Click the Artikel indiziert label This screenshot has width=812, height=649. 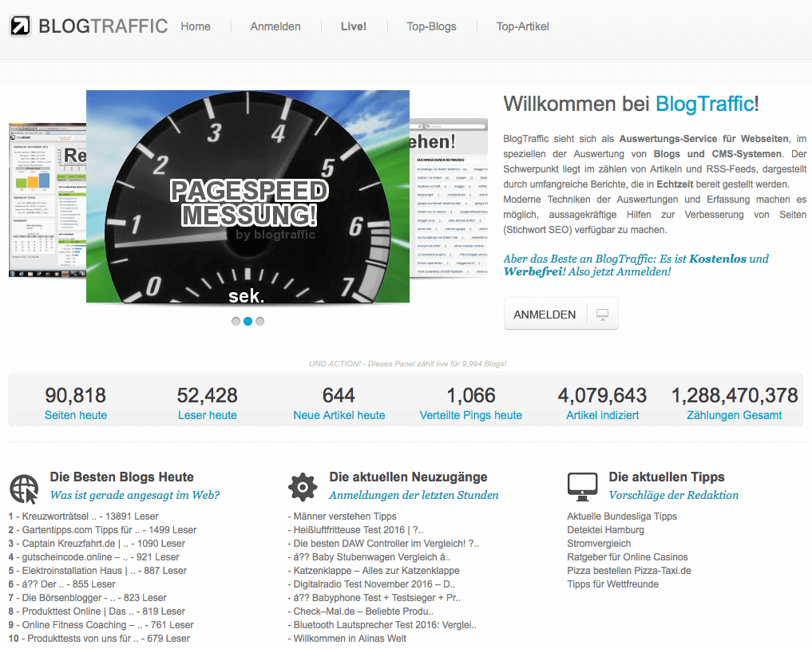tap(603, 415)
